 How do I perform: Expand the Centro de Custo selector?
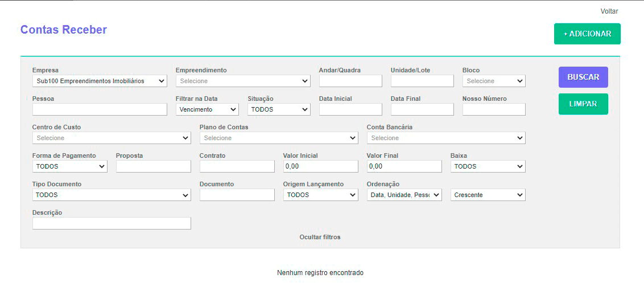[112, 138]
